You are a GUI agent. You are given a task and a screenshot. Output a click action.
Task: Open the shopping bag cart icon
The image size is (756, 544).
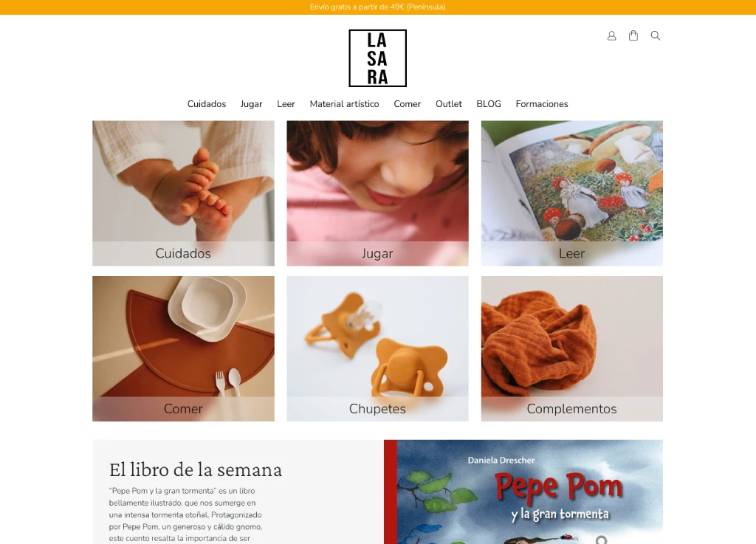tap(633, 35)
